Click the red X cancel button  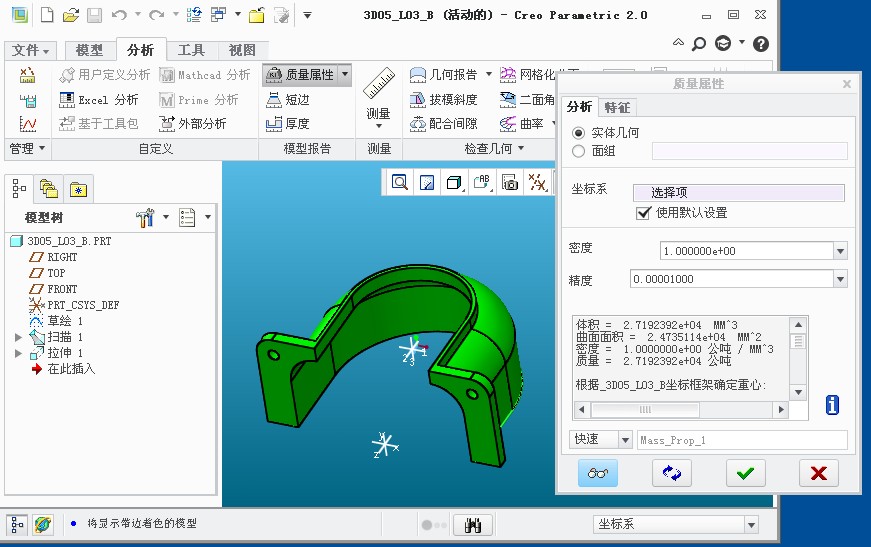click(818, 473)
